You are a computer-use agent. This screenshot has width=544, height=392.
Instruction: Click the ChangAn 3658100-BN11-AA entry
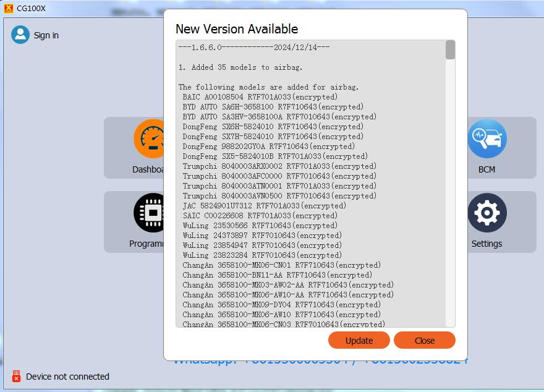click(x=277, y=275)
